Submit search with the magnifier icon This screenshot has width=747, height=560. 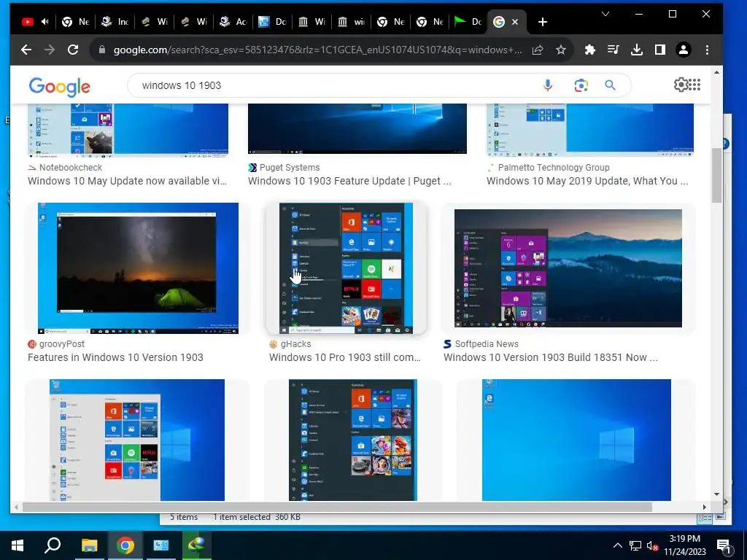611,85
